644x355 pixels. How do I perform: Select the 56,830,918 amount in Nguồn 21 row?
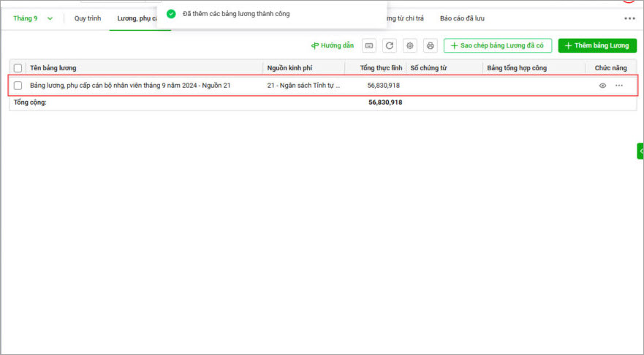click(384, 86)
